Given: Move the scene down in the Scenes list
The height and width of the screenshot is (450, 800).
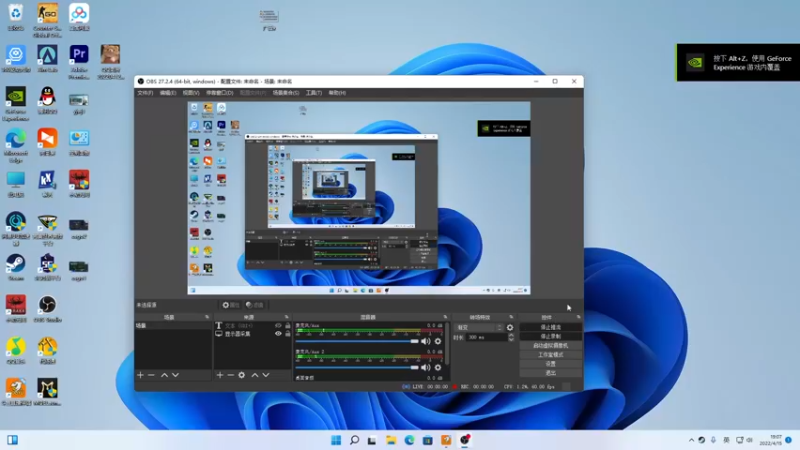Looking at the screenshot, I should click(175, 375).
